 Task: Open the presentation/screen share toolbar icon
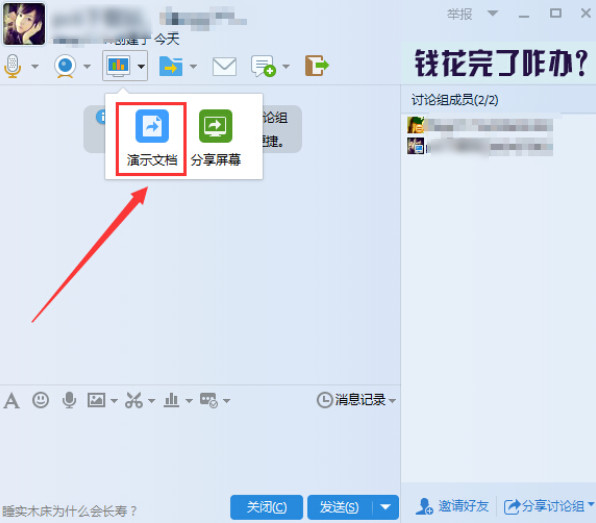point(118,66)
